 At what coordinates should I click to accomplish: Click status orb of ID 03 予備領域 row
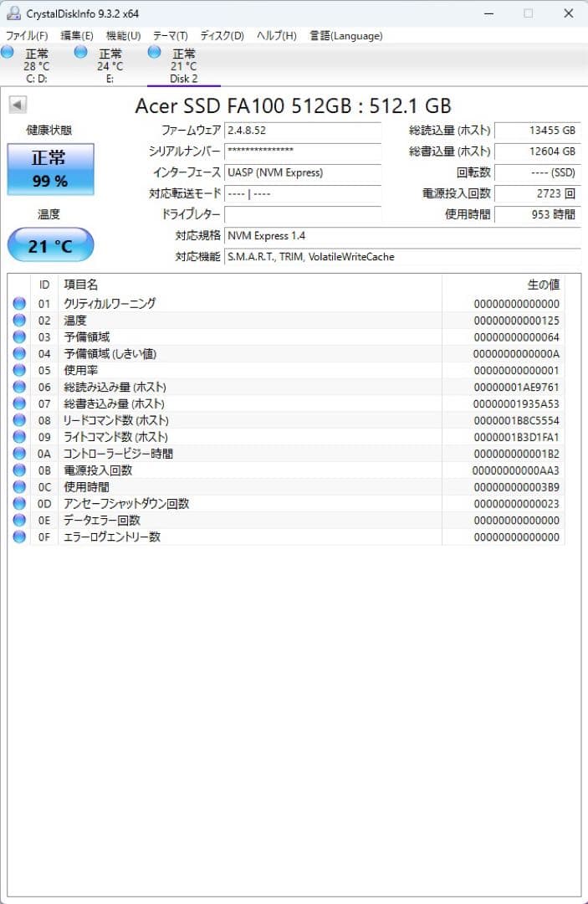pos(19,336)
